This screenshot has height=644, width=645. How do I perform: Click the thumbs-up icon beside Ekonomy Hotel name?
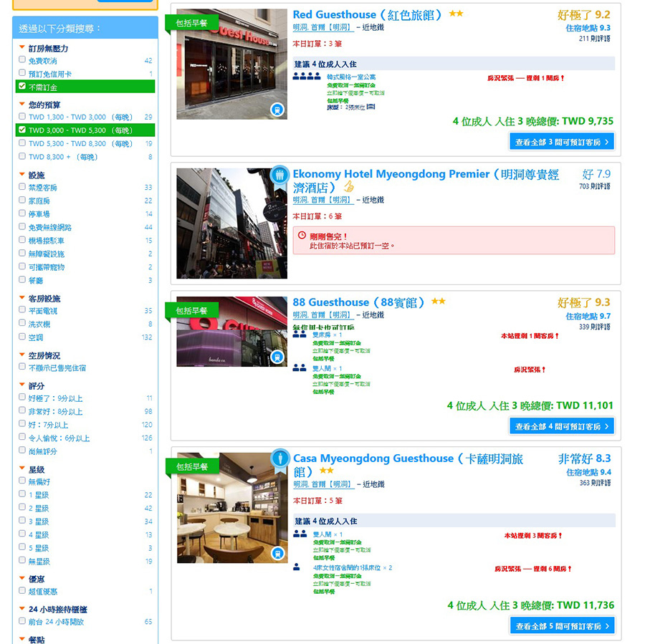pyautogui.click(x=349, y=187)
